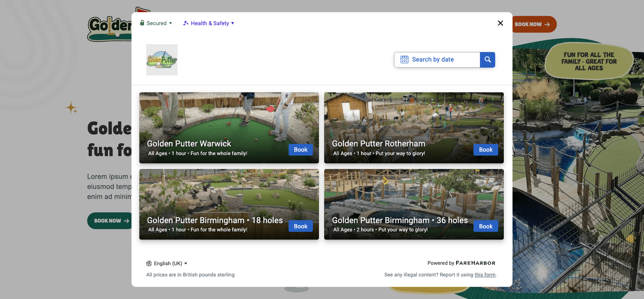Screen dimensions: 644x299
Task: Click the orange BOOK NOW header button
Action: point(532,24)
